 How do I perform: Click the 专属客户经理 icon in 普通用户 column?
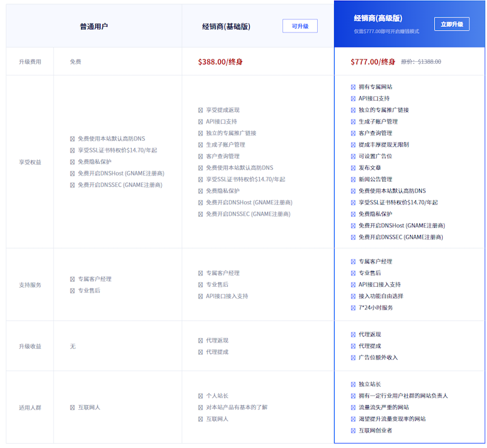click(72, 279)
